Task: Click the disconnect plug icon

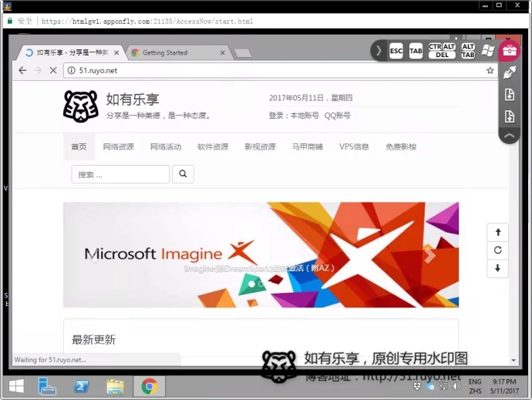Action: click(x=510, y=72)
